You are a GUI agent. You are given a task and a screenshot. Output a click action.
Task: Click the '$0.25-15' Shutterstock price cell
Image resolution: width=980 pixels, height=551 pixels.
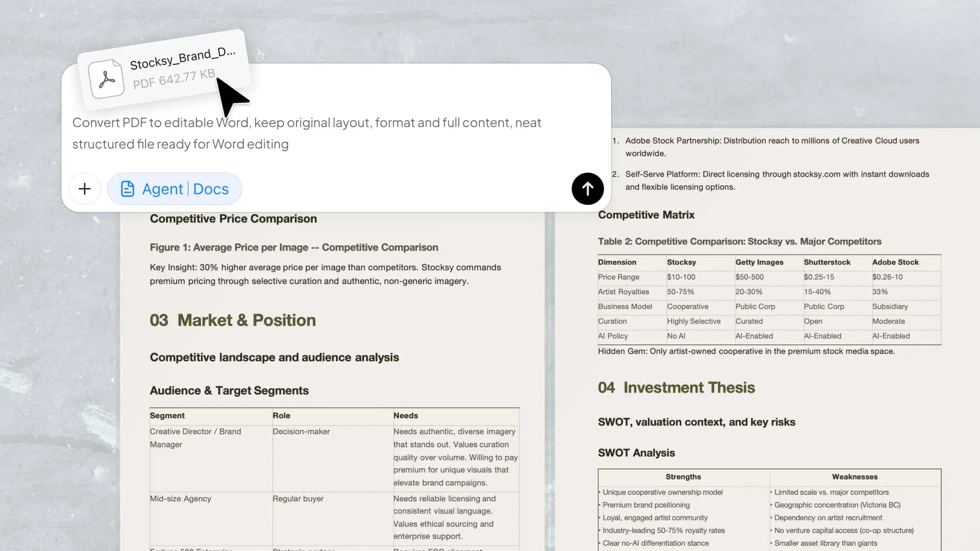tap(819, 277)
